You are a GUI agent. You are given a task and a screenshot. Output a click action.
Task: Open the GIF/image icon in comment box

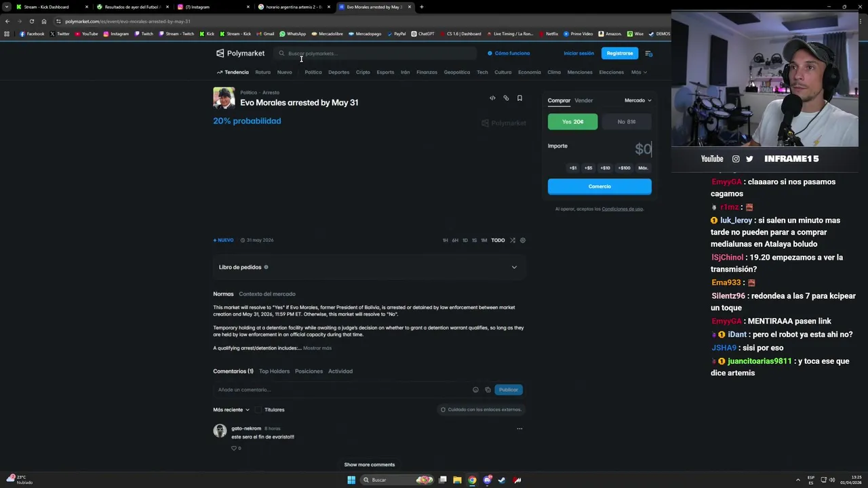pyautogui.click(x=488, y=390)
